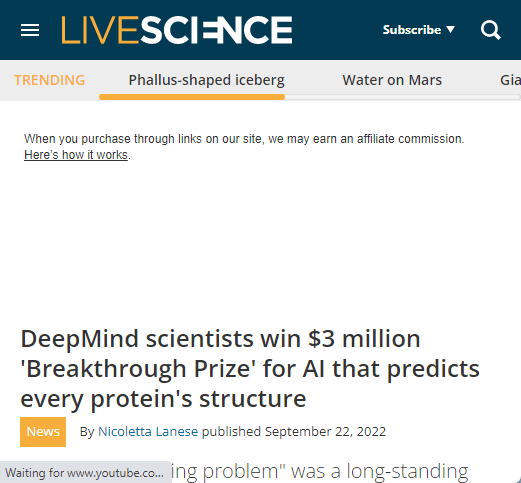
Task: Click the orange trending scrollbar thumb
Action: tap(192, 97)
